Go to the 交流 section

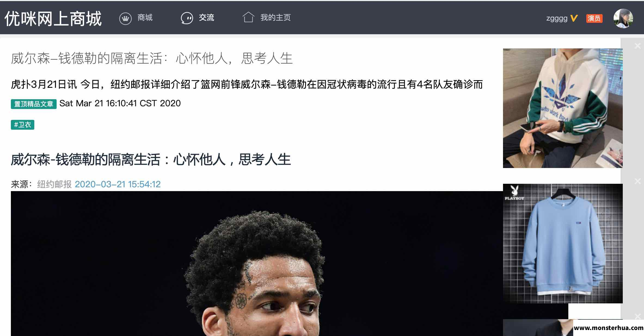point(206,18)
